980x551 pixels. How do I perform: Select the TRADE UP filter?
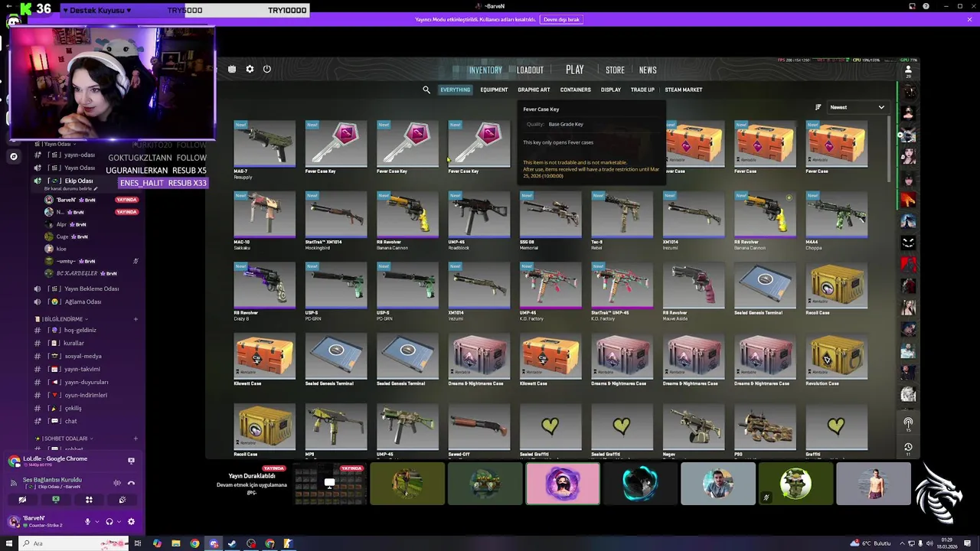tap(642, 90)
